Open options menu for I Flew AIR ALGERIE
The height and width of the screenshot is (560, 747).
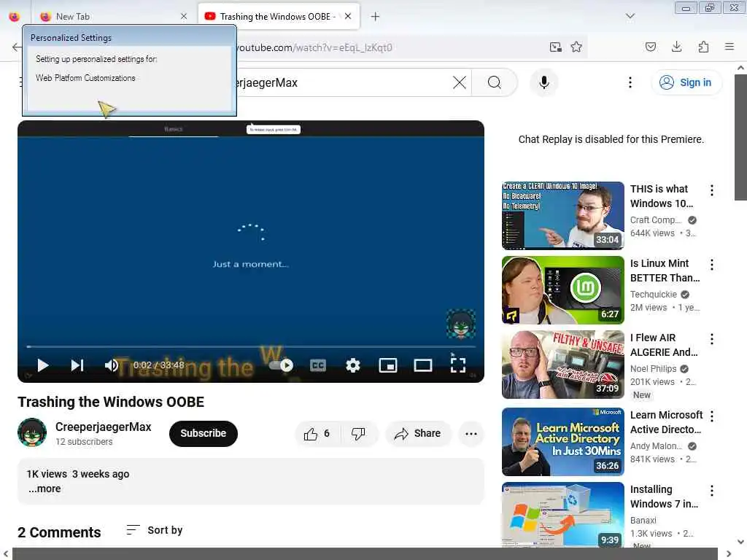click(712, 339)
